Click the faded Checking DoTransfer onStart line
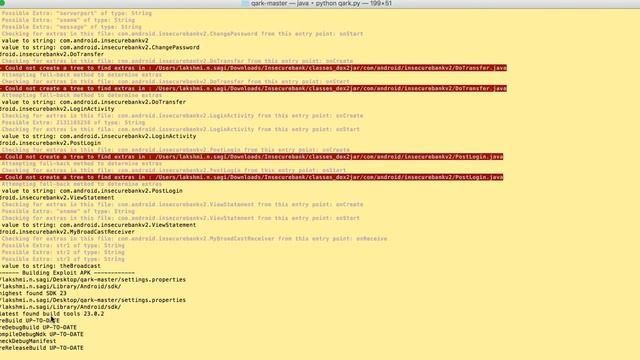The width and height of the screenshot is (640, 360). (x=176, y=82)
